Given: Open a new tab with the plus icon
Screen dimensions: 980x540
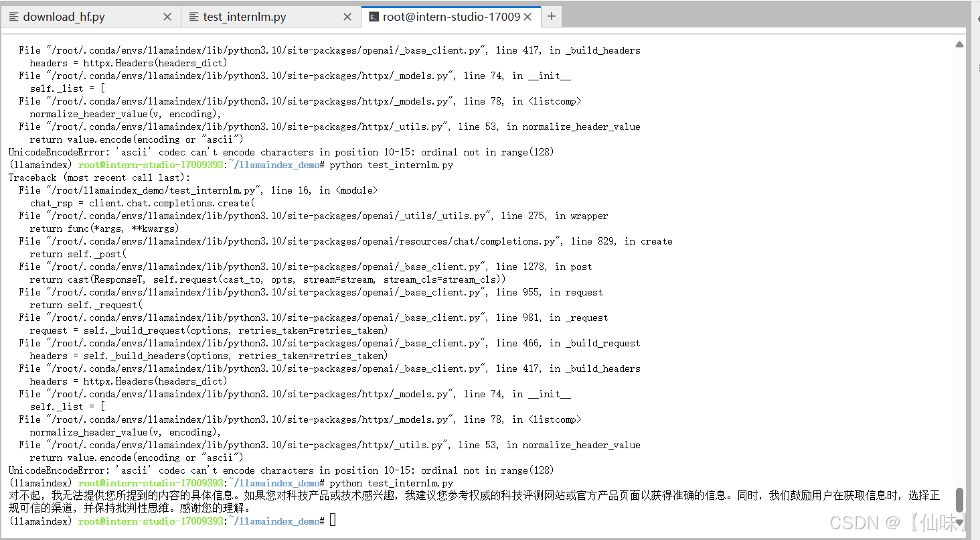Looking at the screenshot, I should (x=551, y=16).
